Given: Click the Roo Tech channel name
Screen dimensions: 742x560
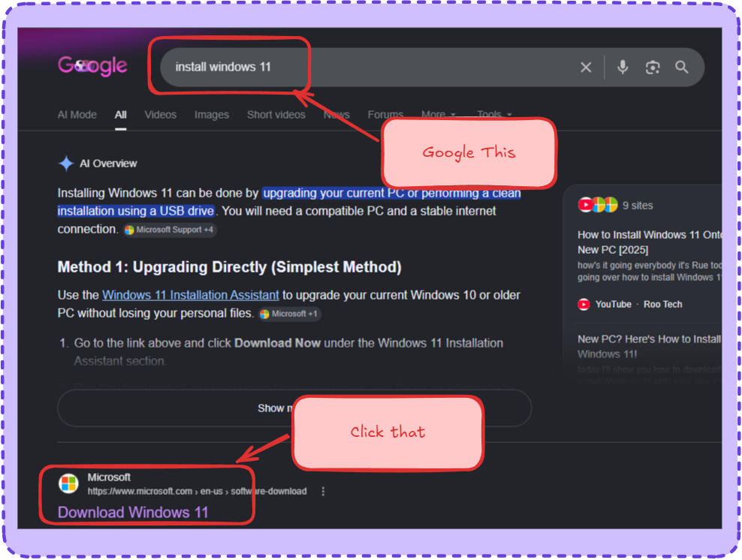Looking at the screenshot, I should click(662, 305).
